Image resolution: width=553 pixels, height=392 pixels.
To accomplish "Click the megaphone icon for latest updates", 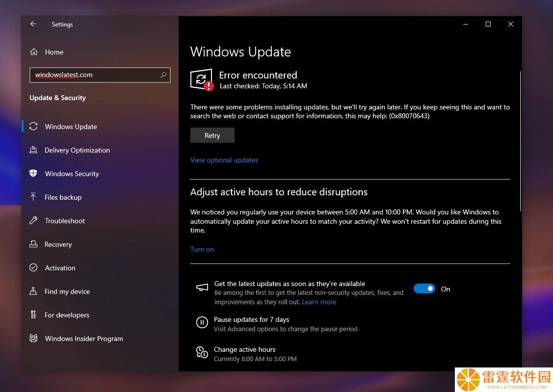I will 202,287.
